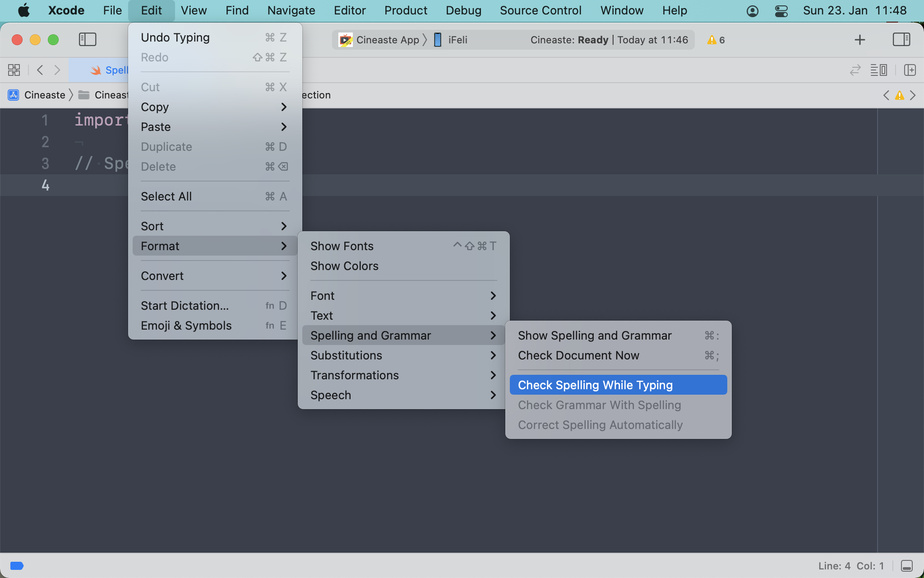Click the Edit menu bar item
The image size is (924, 578).
151,11
